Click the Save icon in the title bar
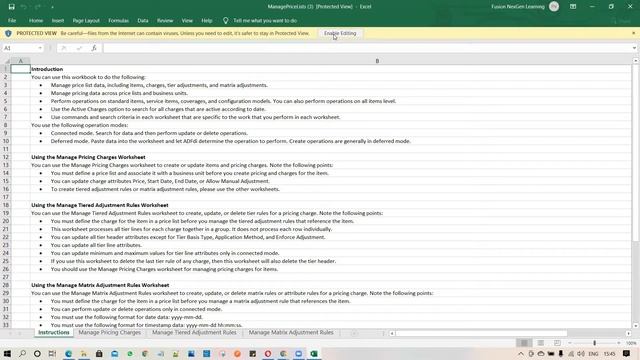The image size is (640, 360). coord(11,7)
